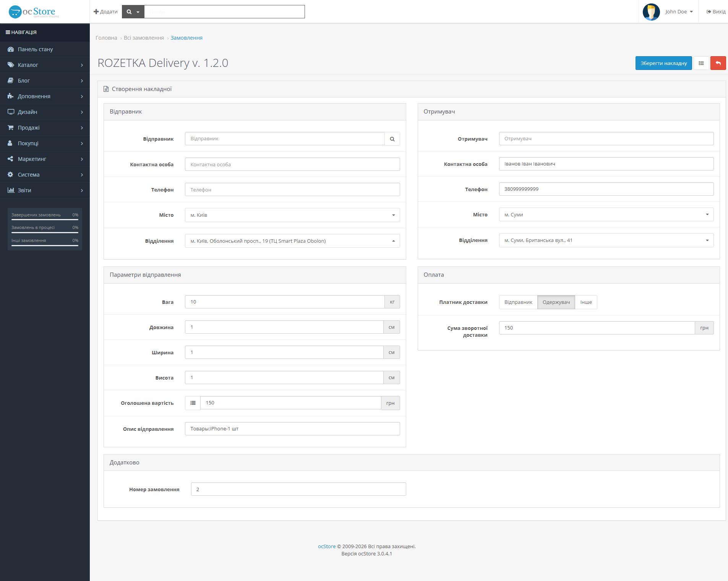
Task: Click the sender search magnifier icon
Action: tap(392, 139)
